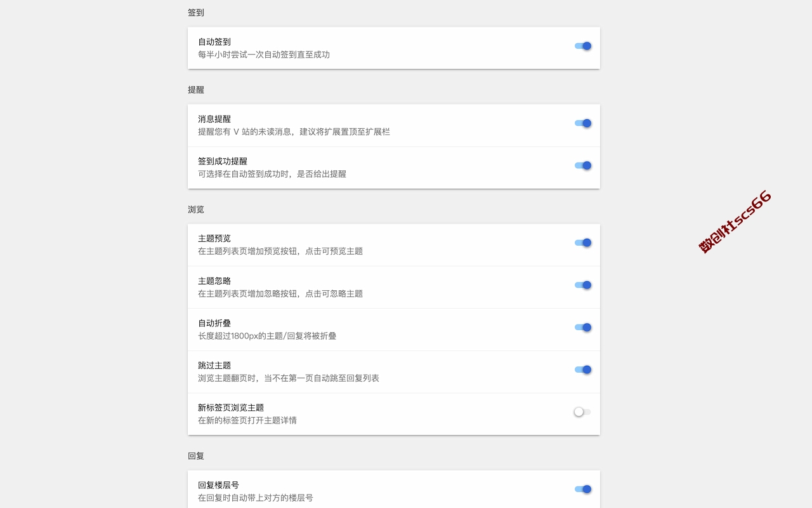Disable 回复楼层号 switch
This screenshot has height=508, width=812.
(583, 489)
